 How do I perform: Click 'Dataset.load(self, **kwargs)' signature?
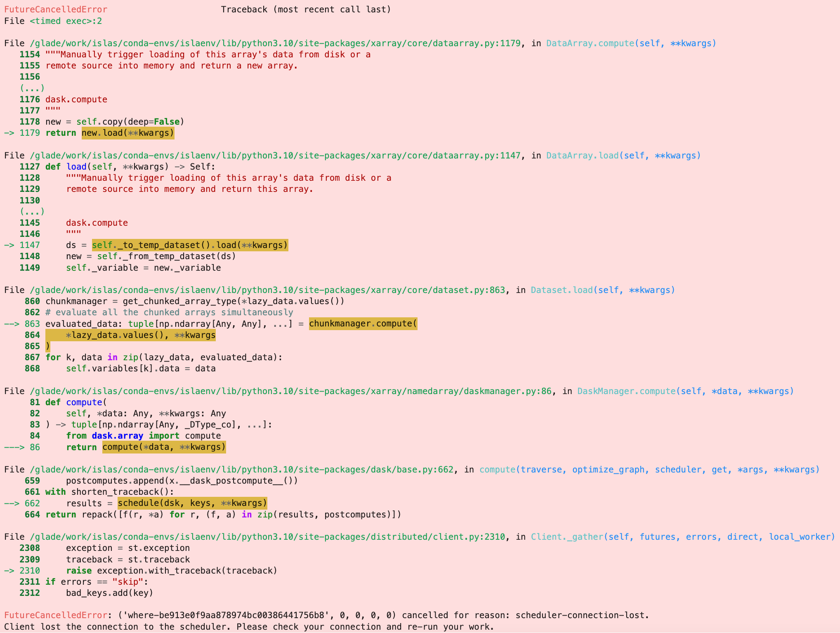point(603,290)
